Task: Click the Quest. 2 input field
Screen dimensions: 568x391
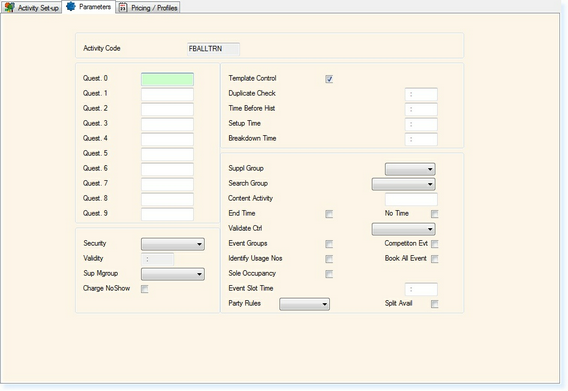Action: [167, 109]
